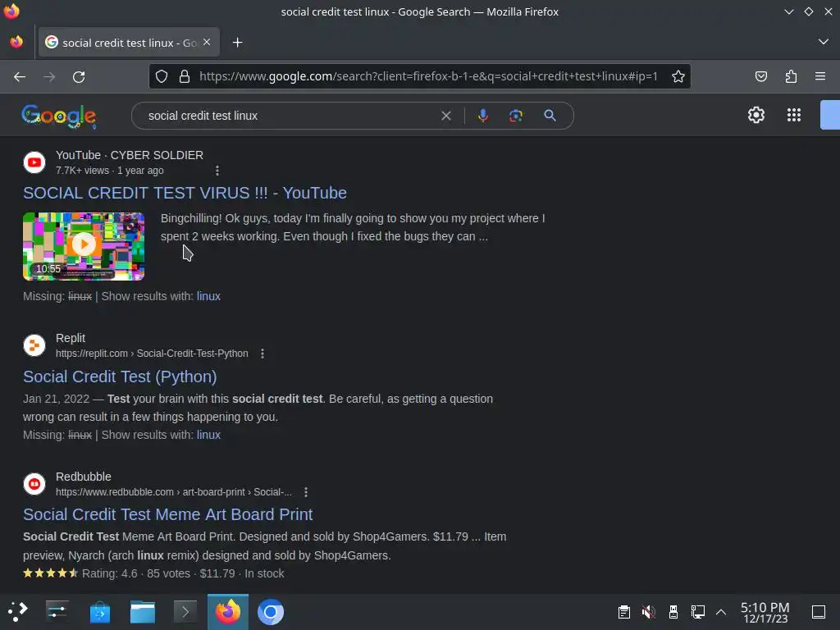Close the social credit test linux tab
The image size is (840, 630).
coord(207,42)
